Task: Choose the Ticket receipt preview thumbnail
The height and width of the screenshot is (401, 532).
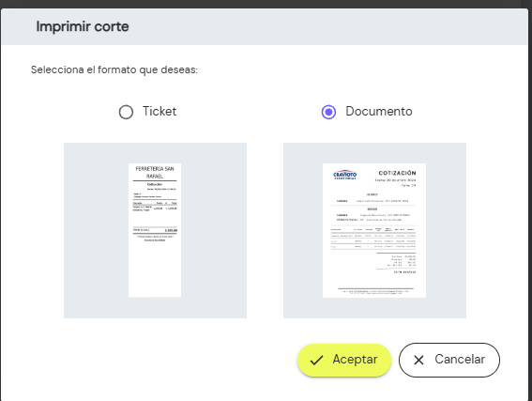Action: pos(155,230)
